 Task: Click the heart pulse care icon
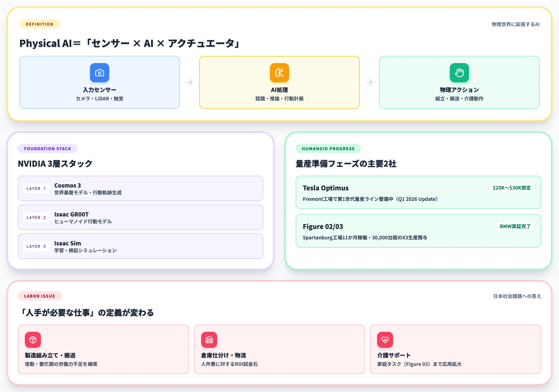pos(385,340)
